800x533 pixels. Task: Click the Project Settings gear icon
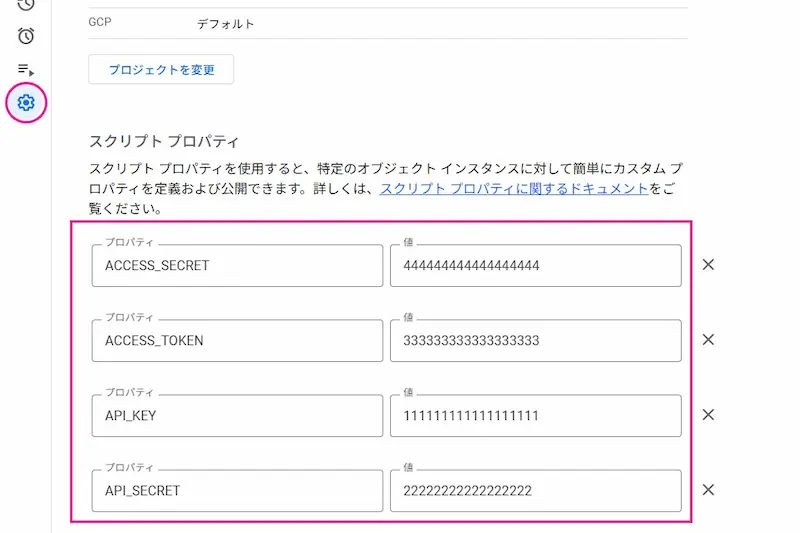26,102
